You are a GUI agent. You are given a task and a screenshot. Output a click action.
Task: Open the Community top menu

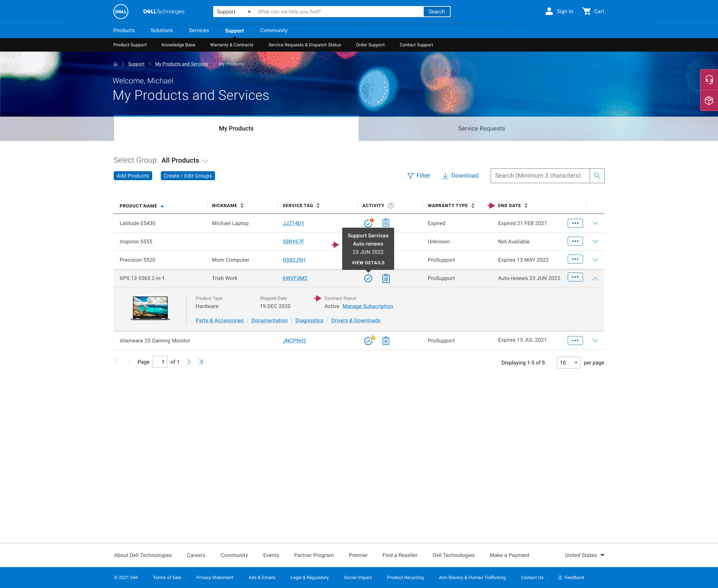[274, 30]
